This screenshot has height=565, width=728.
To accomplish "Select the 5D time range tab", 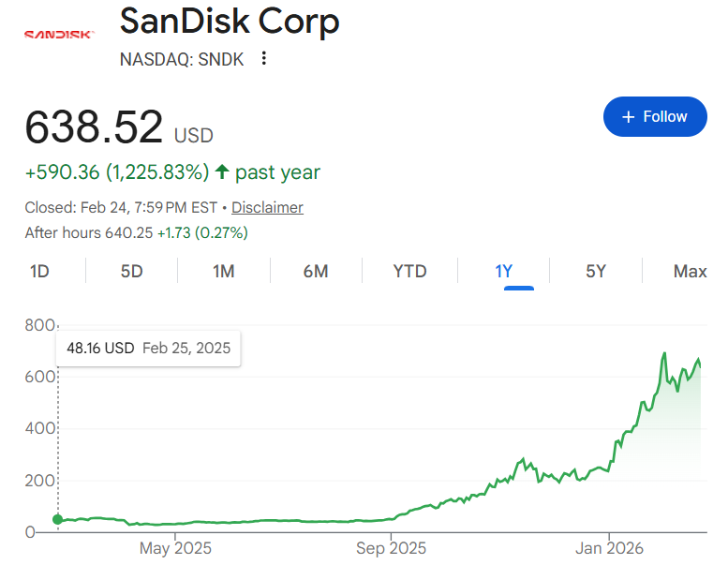I will (x=131, y=272).
